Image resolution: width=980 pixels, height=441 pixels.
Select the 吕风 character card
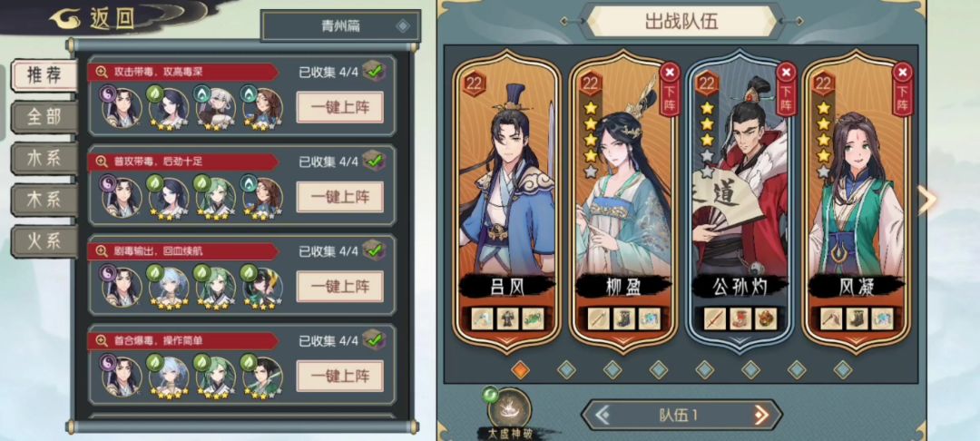507,202
